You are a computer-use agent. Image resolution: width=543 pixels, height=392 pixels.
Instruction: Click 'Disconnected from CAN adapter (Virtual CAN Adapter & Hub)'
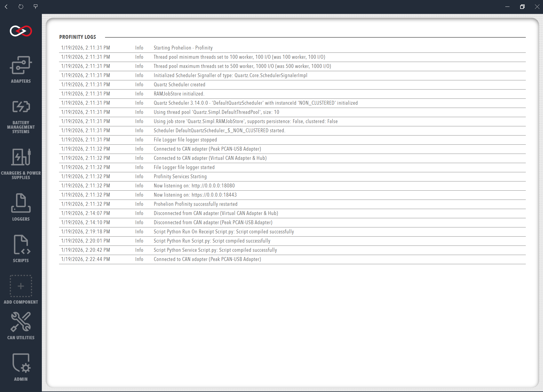pos(292,213)
